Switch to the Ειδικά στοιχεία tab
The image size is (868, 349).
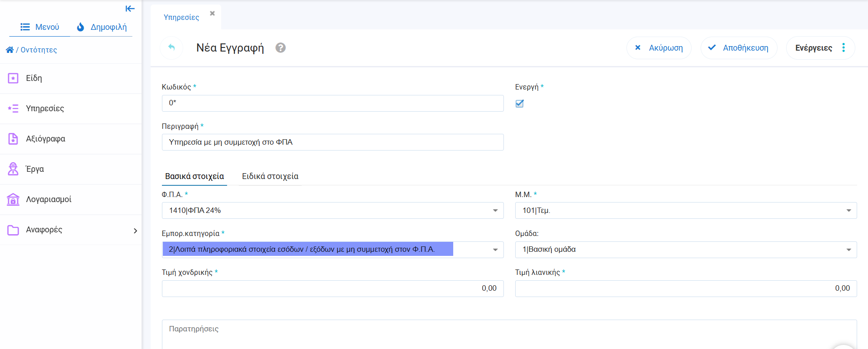click(x=270, y=176)
